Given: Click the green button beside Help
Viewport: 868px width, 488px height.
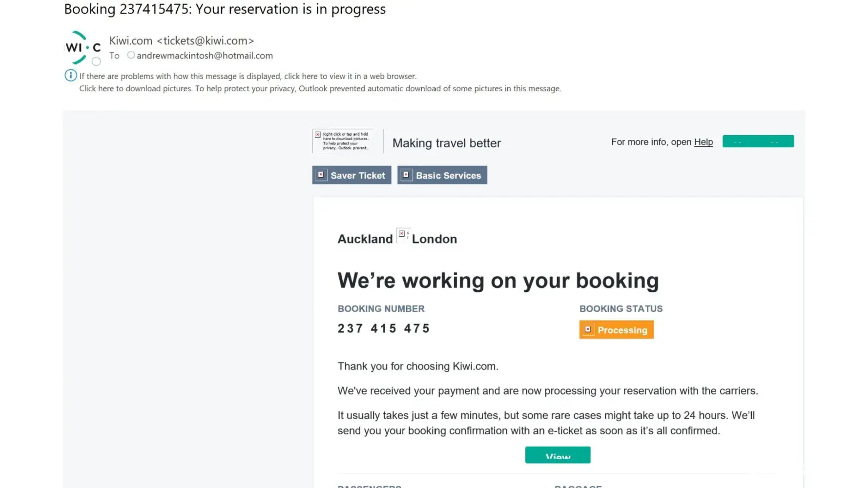Looking at the screenshot, I should 758,142.
